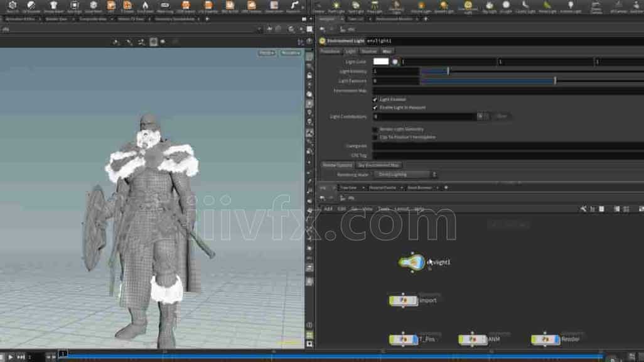Click the shirt icon in the left shelf
This screenshot has height=362, width=644.
point(53,6)
